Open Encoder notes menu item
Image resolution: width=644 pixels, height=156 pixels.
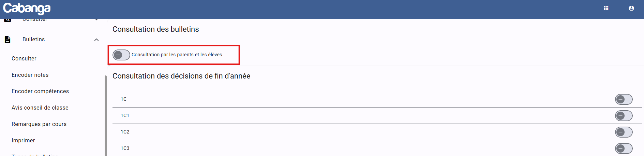(30, 75)
